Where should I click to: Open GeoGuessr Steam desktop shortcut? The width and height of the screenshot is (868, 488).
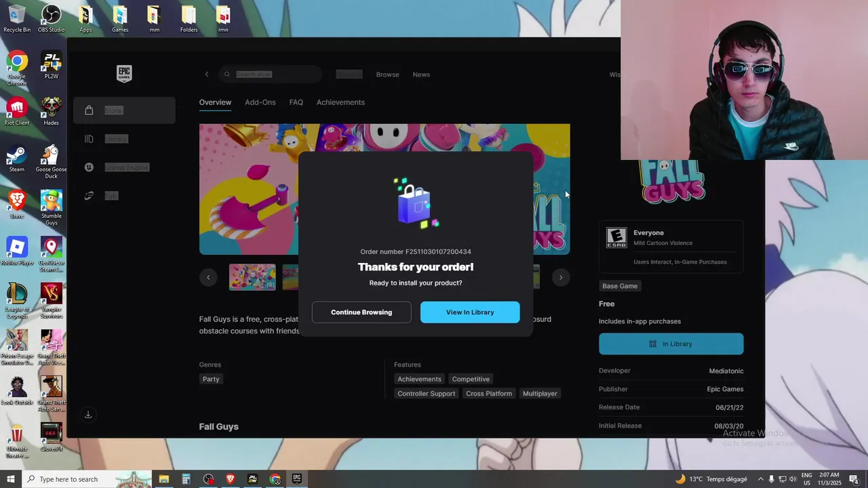tap(52, 255)
